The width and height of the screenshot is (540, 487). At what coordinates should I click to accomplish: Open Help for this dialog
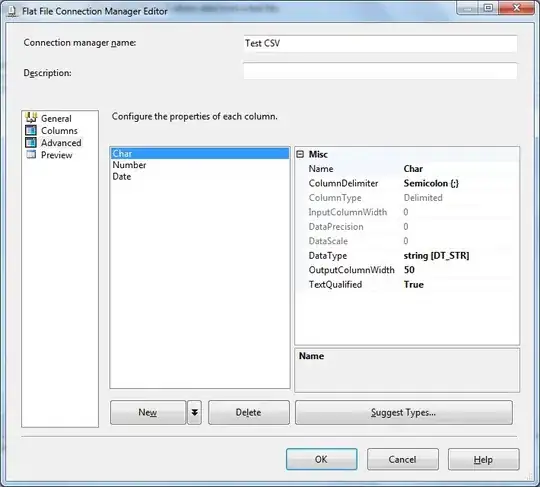pyautogui.click(x=484, y=459)
